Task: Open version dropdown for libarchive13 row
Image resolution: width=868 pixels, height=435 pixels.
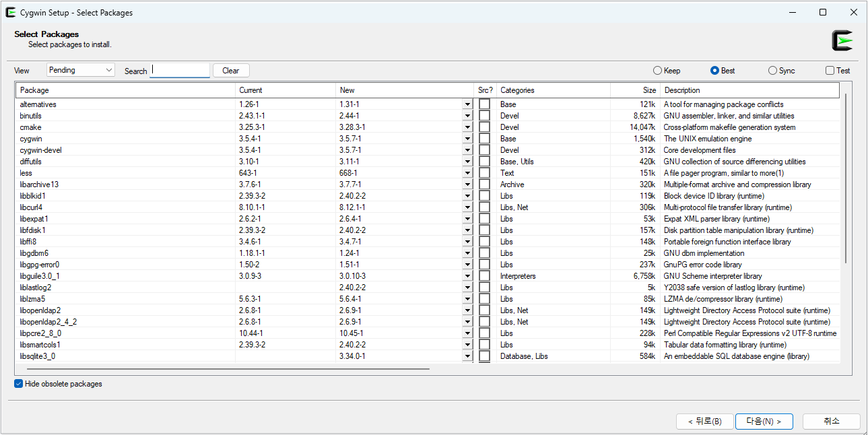Action: click(x=467, y=185)
